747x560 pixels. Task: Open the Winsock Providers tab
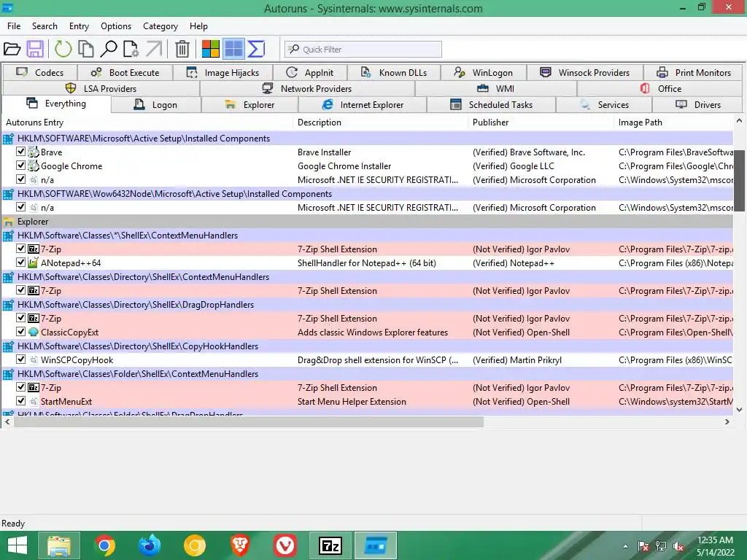pos(585,73)
